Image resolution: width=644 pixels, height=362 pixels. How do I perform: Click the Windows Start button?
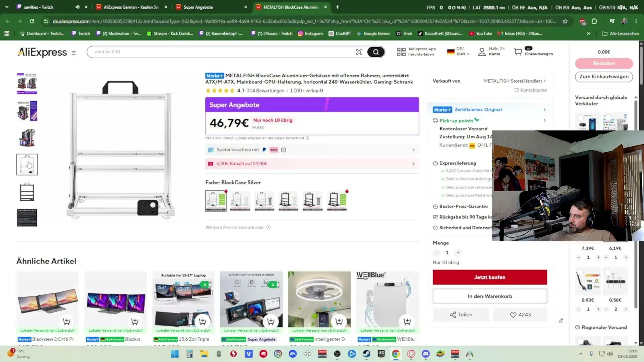175,354
